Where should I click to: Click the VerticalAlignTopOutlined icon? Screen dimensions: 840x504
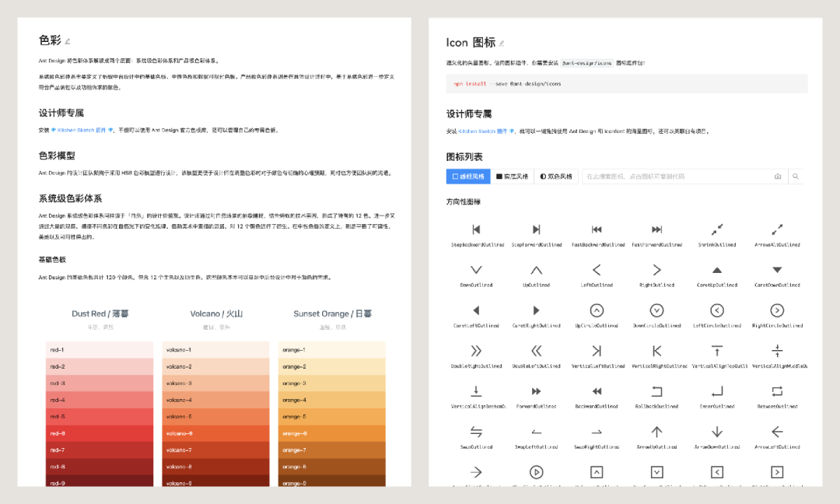(x=717, y=351)
